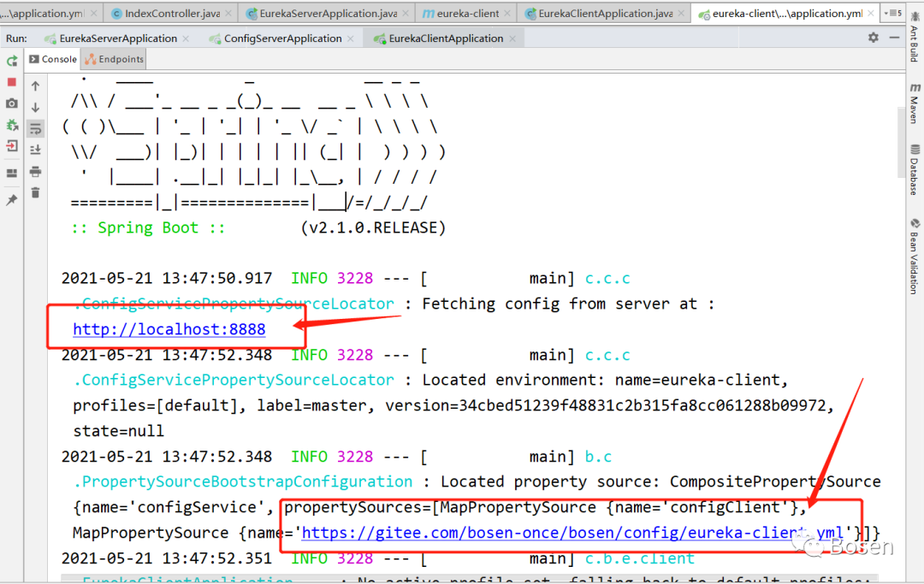Viewport: 924px width, 584px height.
Task: Open the Ant Build tool window
Action: point(915,36)
